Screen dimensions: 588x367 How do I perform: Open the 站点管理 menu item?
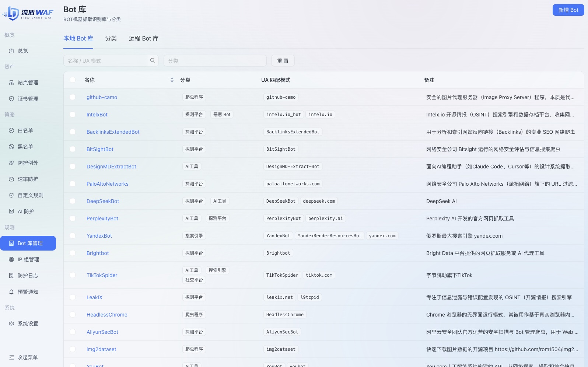pos(28,83)
